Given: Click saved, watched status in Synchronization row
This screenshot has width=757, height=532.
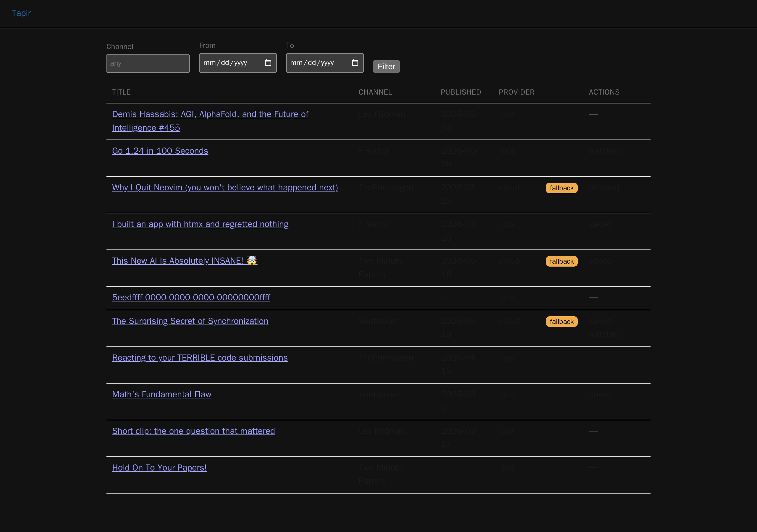Looking at the screenshot, I should (x=605, y=328).
